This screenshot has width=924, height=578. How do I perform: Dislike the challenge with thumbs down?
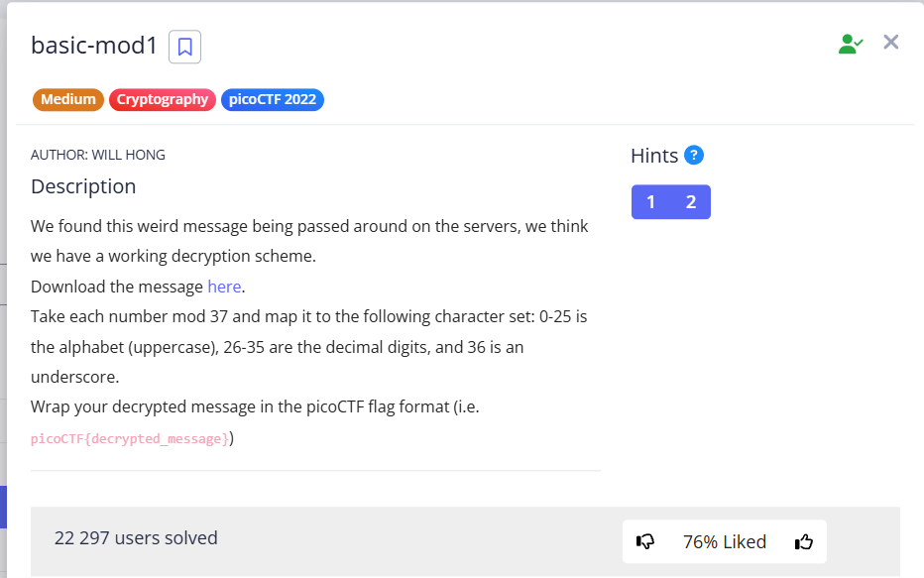(x=645, y=541)
